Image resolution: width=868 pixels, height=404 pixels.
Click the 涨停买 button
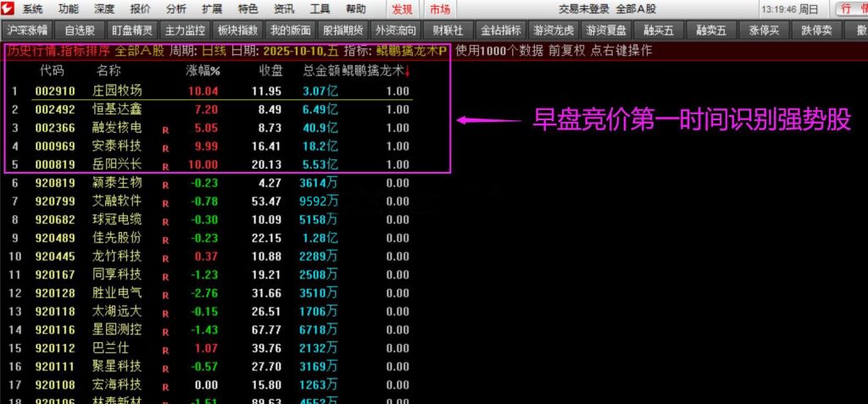764,31
